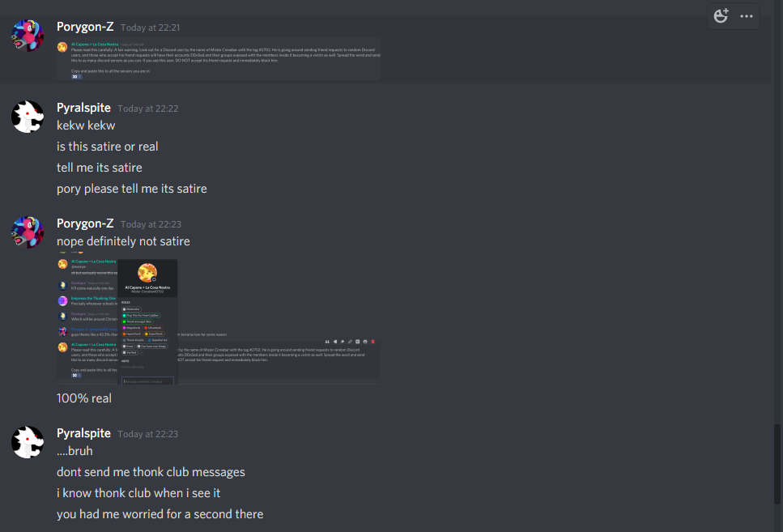Viewport: 783px width, 532px height.
Task: Open Pyralspite's avatar beside '....bruh' message
Action: [x=28, y=442]
